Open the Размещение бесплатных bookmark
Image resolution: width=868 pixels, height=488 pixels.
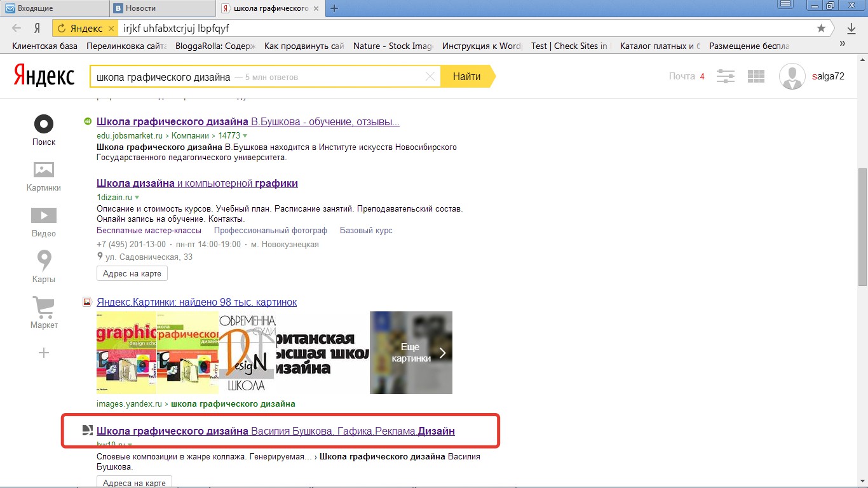749,46
